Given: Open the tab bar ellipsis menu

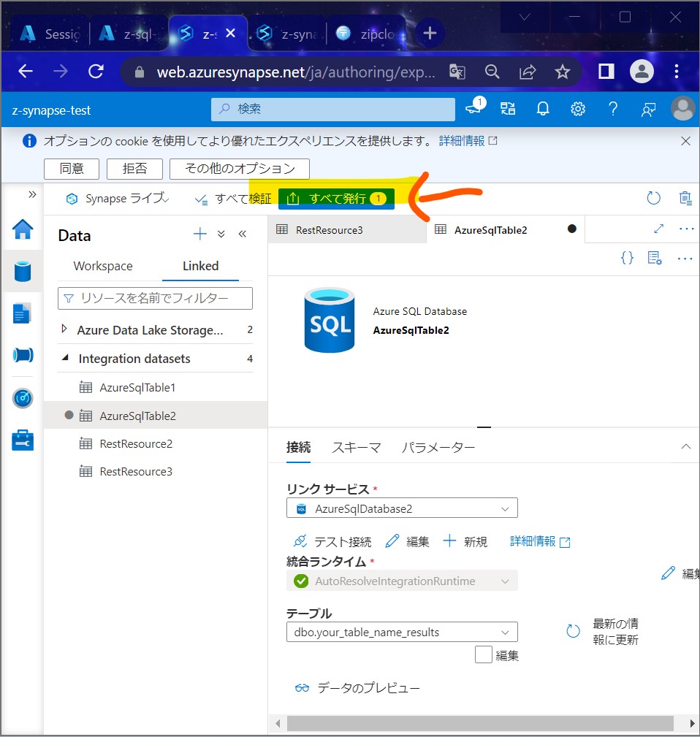Looking at the screenshot, I should 686,229.
